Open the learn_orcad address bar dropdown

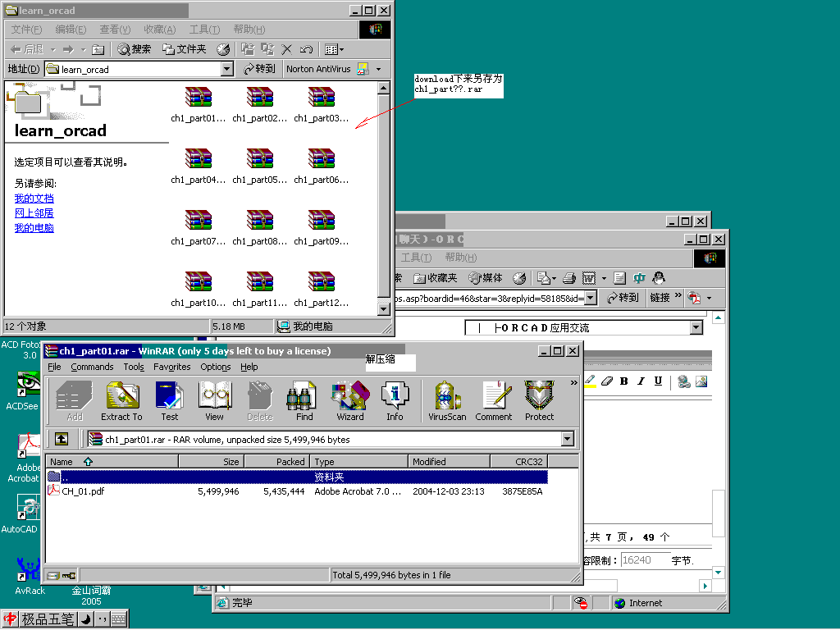(227, 70)
